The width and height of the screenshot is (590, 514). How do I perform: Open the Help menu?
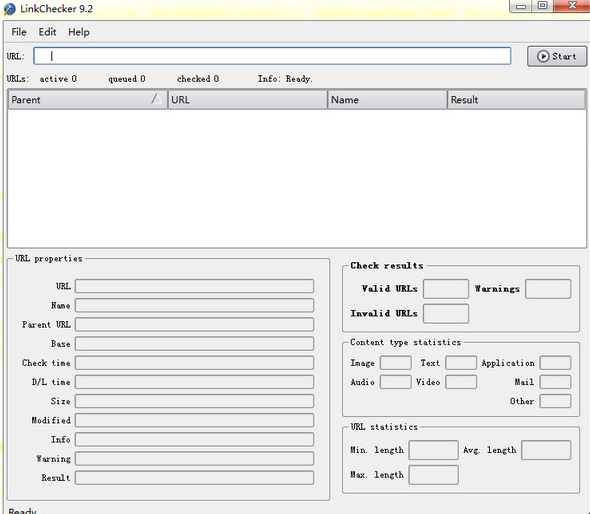(79, 32)
